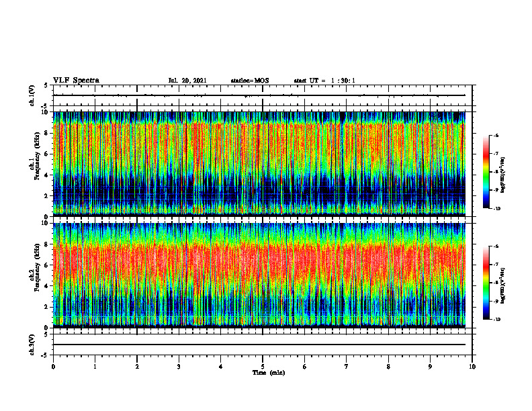
Task: Click the "3" tick on the time axis
Action: (179, 367)
